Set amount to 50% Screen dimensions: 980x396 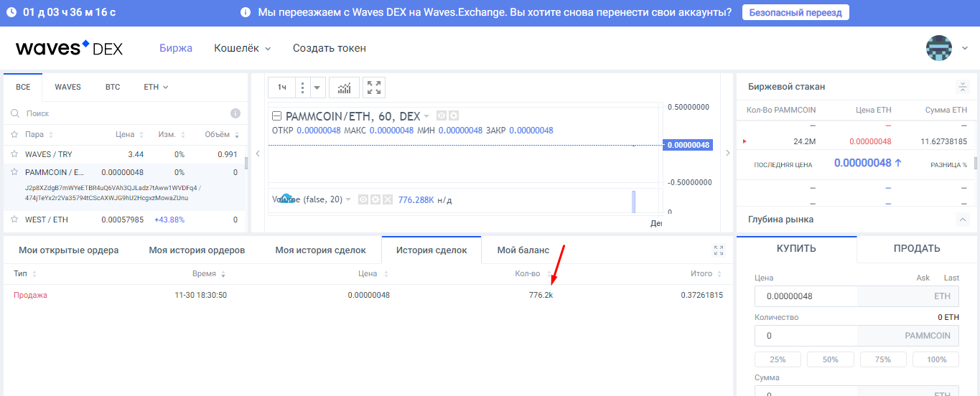(x=831, y=359)
